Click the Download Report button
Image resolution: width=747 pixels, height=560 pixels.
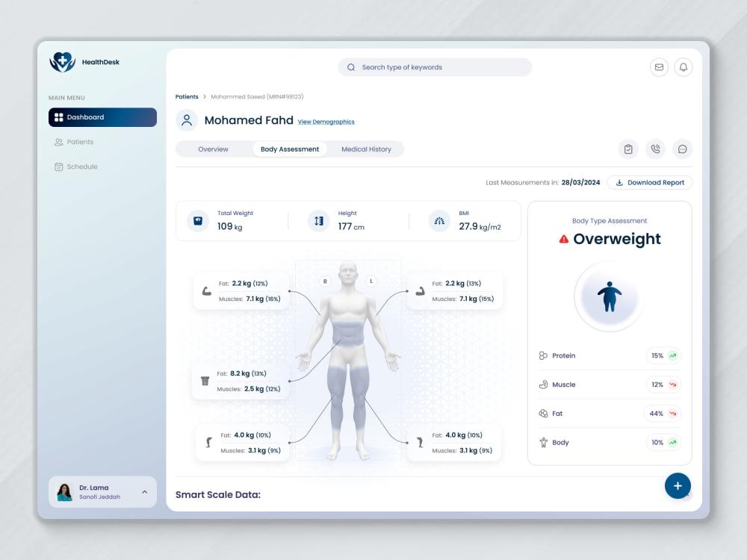coord(650,182)
